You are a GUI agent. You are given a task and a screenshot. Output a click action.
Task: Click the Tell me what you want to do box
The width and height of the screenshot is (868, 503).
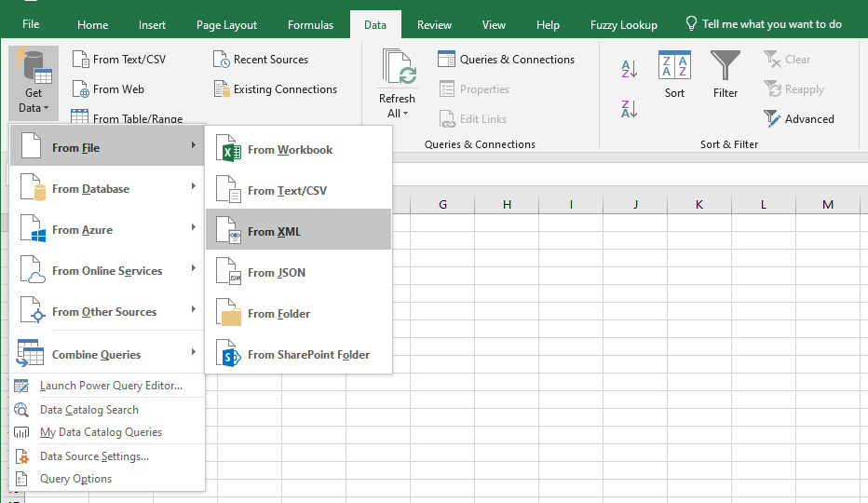pos(764,24)
